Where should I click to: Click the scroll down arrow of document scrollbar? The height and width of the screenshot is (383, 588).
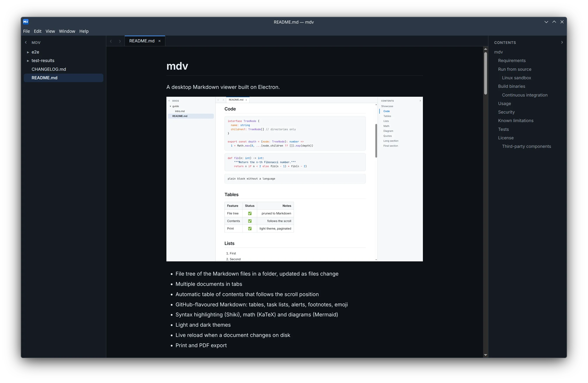[485, 355]
